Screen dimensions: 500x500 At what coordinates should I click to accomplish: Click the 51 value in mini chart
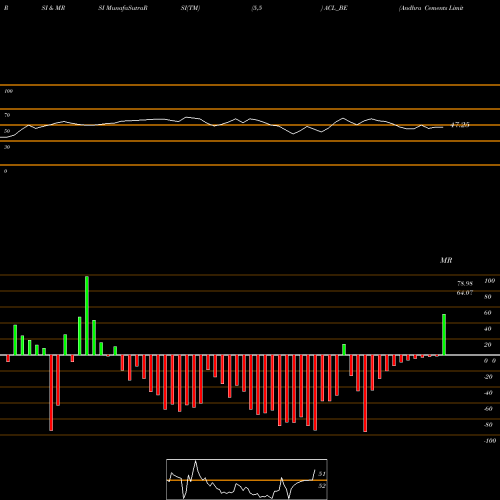click(322, 474)
